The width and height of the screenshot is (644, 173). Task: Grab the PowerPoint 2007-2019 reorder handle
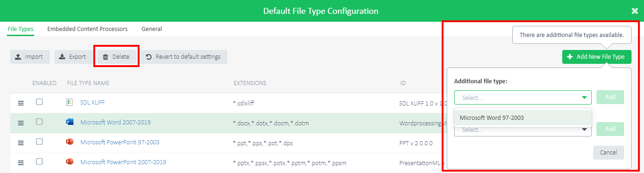click(21, 163)
